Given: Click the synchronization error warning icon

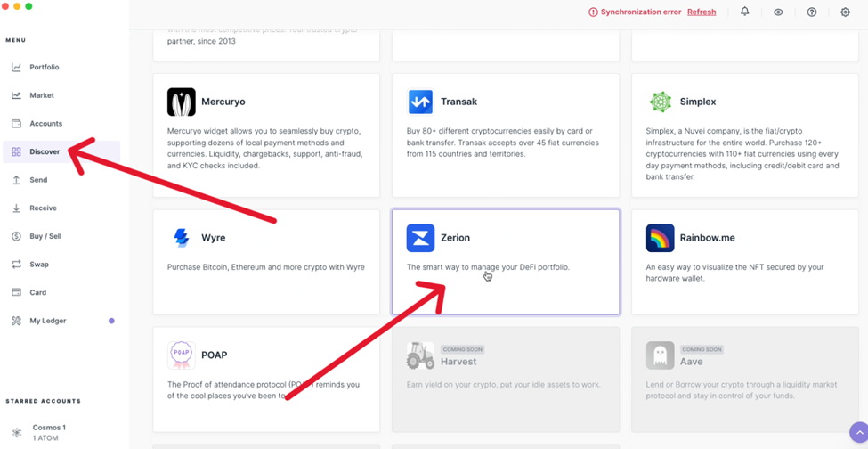Looking at the screenshot, I should 594,12.
